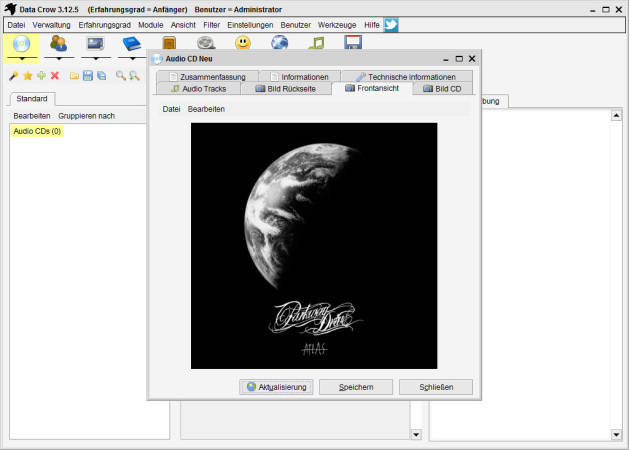Click the Speichern button
Image resolution: width=629 pixels, height=450 pixels.
tap(356, 387)
